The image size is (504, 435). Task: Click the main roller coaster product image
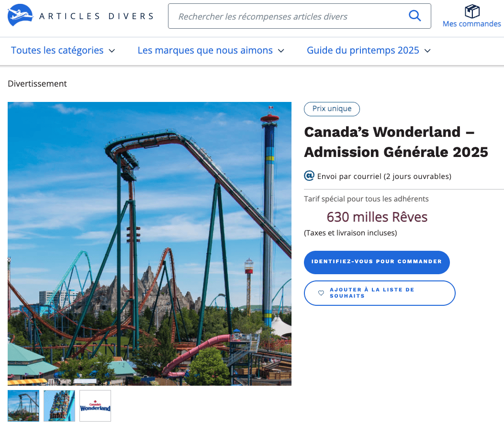(149, 244)
